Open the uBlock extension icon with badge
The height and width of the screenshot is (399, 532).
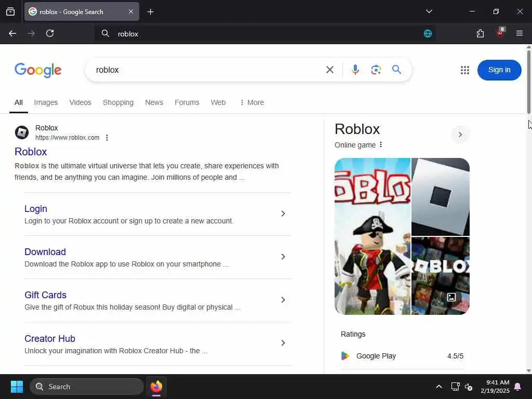pyautogui.click(x=500, y=33)
